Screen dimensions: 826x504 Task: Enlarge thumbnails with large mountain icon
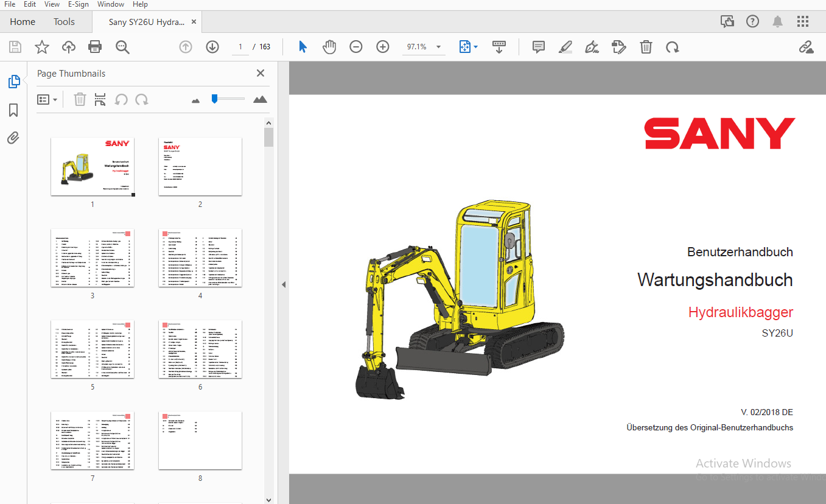coord(260,99)
